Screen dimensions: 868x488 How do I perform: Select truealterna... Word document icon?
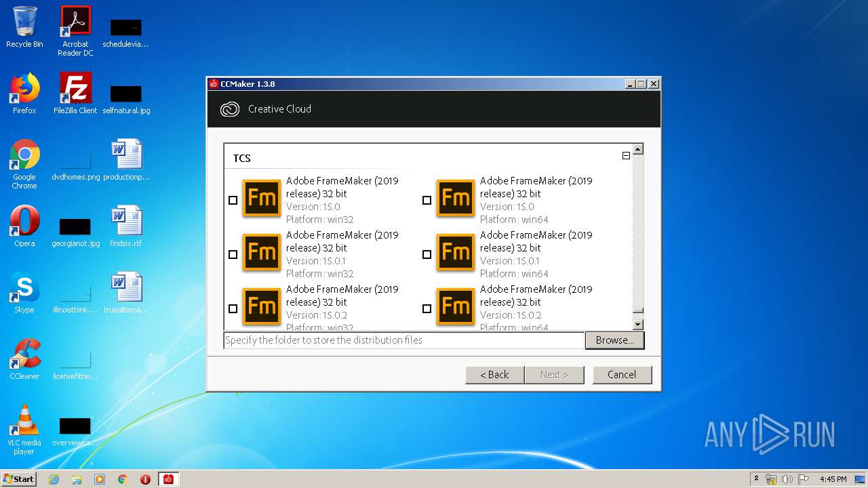coord(126,293)
